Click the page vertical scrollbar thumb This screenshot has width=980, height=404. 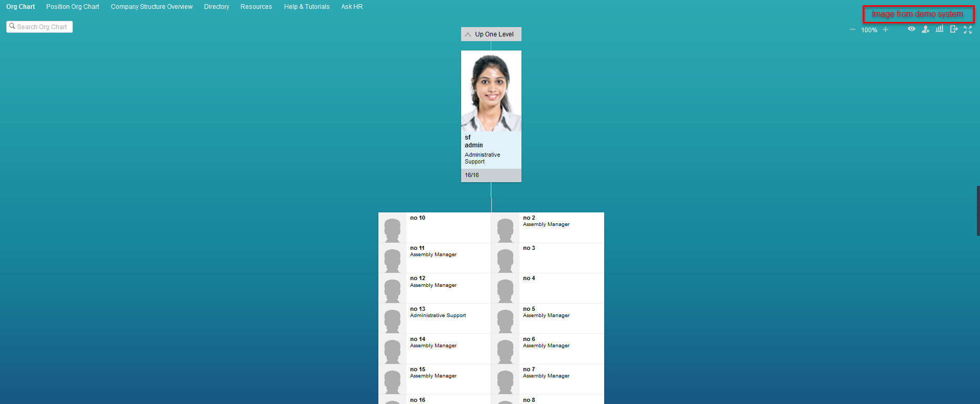tap(978, 210)
